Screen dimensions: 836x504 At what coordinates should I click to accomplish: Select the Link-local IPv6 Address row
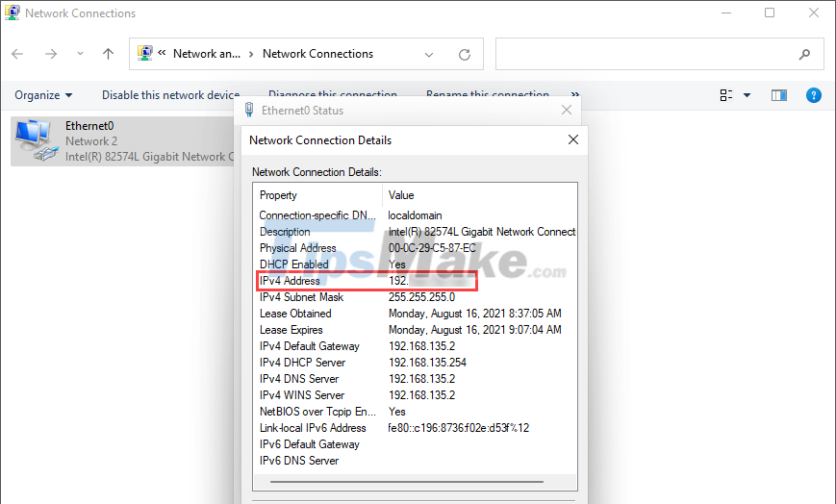pyautogui.click(x=415, y=428)
